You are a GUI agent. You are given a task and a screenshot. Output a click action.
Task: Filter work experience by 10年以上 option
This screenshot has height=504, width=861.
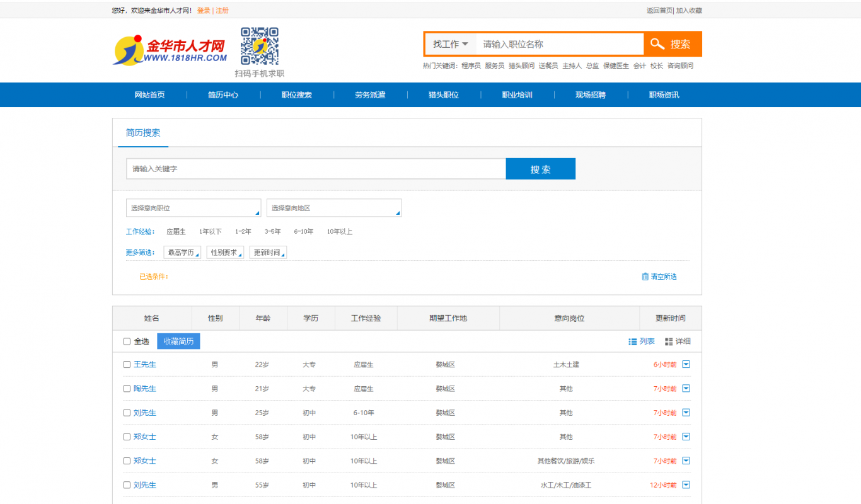[x=340, y=232]
